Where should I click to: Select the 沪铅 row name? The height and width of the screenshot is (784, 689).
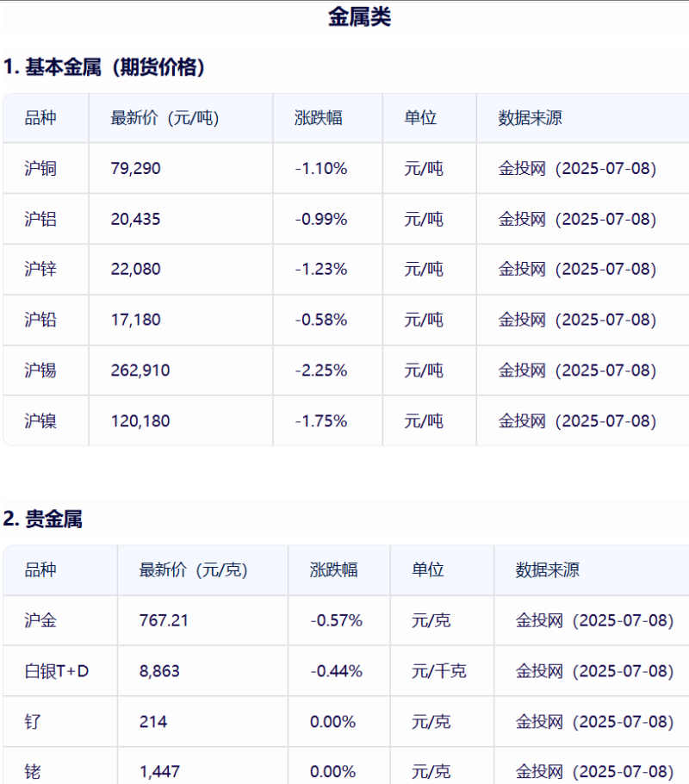pyautogui.click(x=40, y=320)
